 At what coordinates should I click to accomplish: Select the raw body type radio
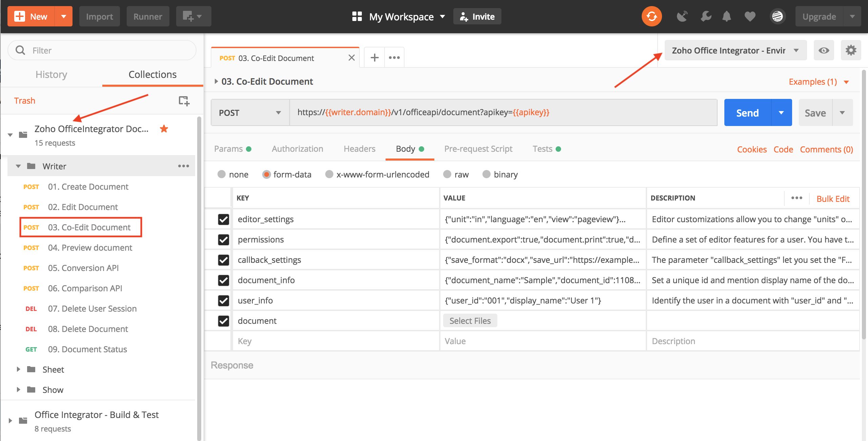click(x=447, y=174)
